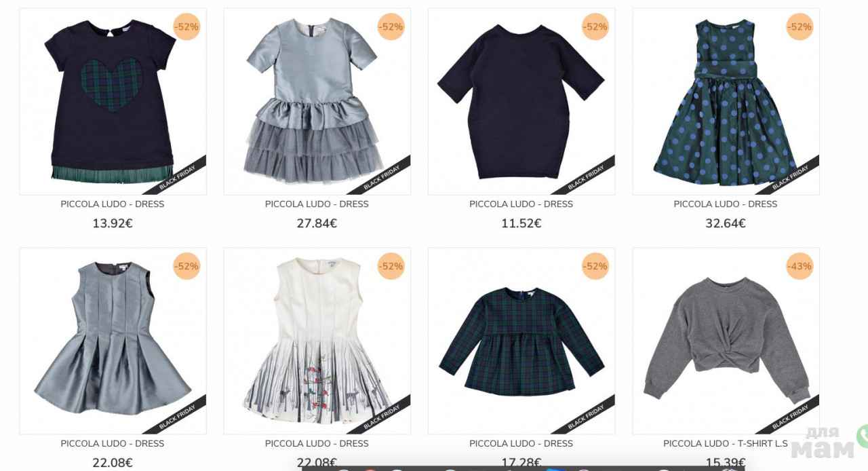
Task: Open grey satin tulle ruffle dress image
Action: click(317, 102)
